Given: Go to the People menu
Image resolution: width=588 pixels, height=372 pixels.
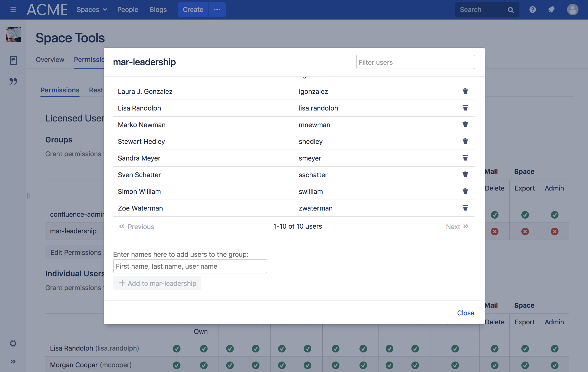Looking at the screenshot, I should coord(127,10).
